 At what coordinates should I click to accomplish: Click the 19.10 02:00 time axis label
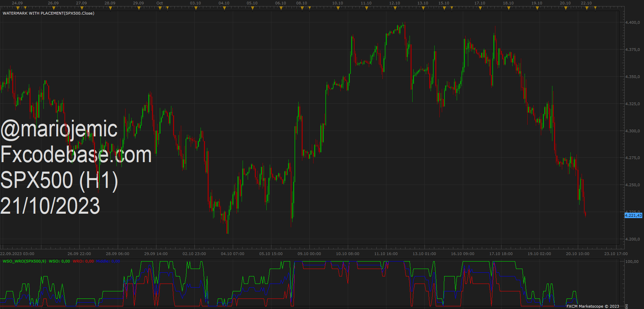[x=539, y=254]
